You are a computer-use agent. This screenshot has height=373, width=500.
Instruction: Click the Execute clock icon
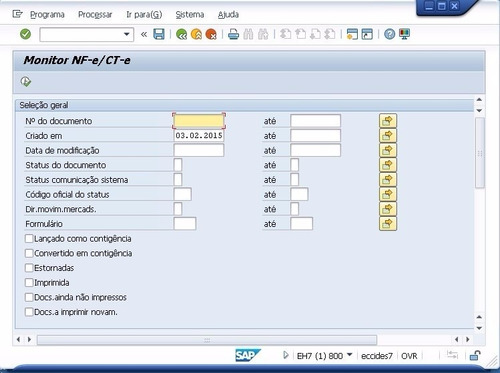(x=26, y=81)
